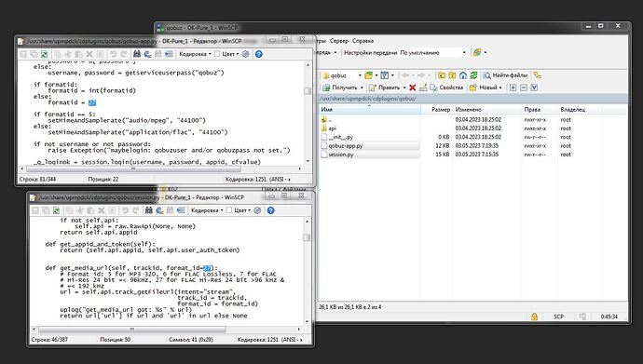Click 'Получить' download button
This screenshot has height=364, width=643.
point(340,88)
